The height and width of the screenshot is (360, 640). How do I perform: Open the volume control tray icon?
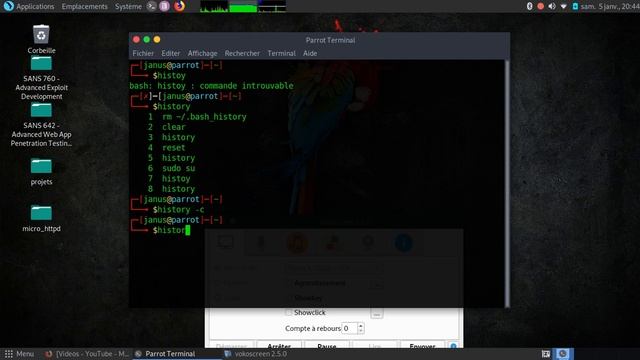[x=552, y=6]
